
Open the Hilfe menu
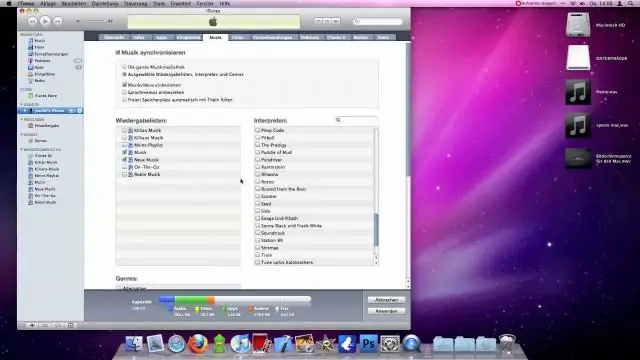[x=225, y=3]
